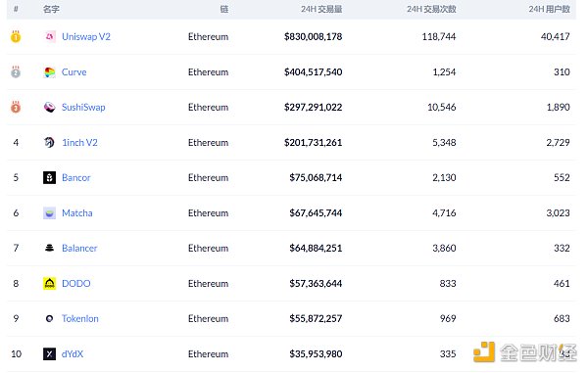This screenshot has width=588, height=373.
Task: Click the Uniswap V2 logo icon
Action: [x=50, y=36]
